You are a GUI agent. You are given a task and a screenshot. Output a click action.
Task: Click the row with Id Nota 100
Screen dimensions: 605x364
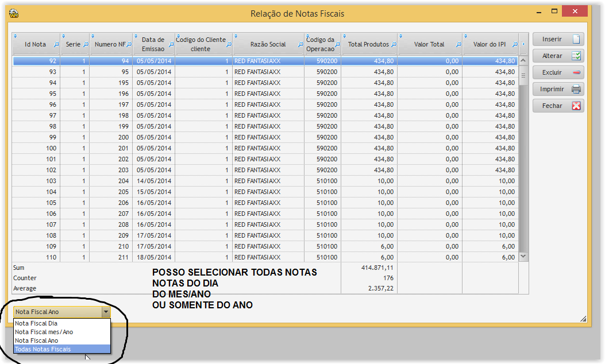click(x=265, y=148)
